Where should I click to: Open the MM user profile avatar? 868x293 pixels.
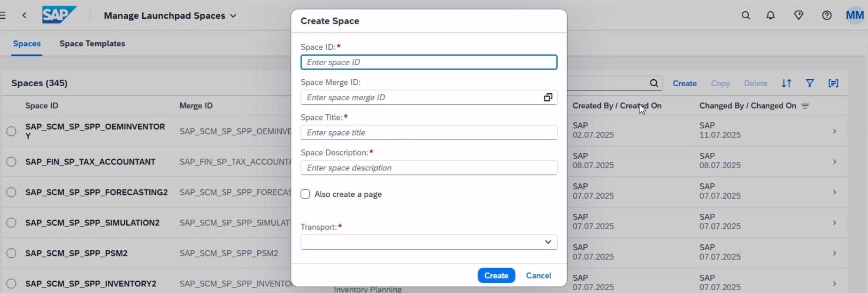[x=855, y=15]
